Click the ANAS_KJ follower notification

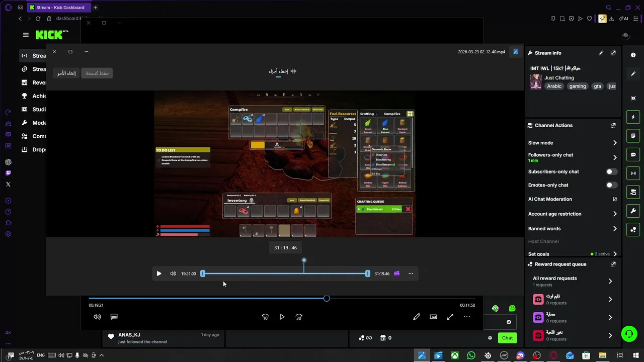(x=163, y=338)
